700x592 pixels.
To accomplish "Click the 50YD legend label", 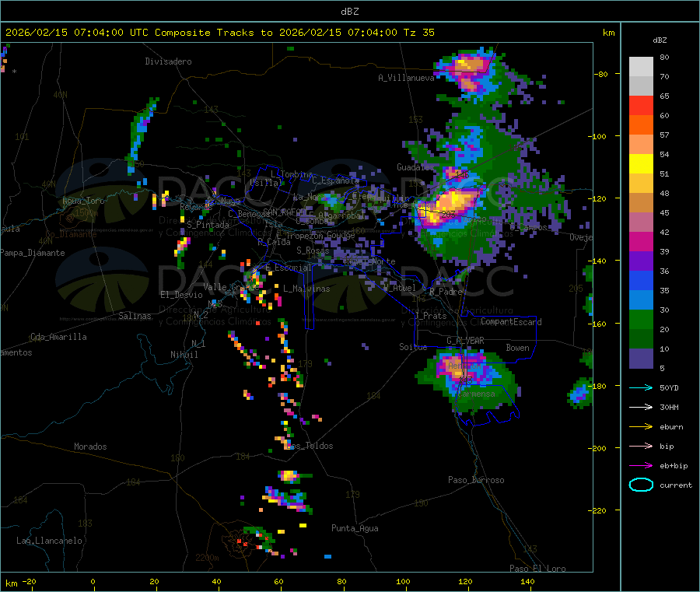I will click(x=669, y=387).
